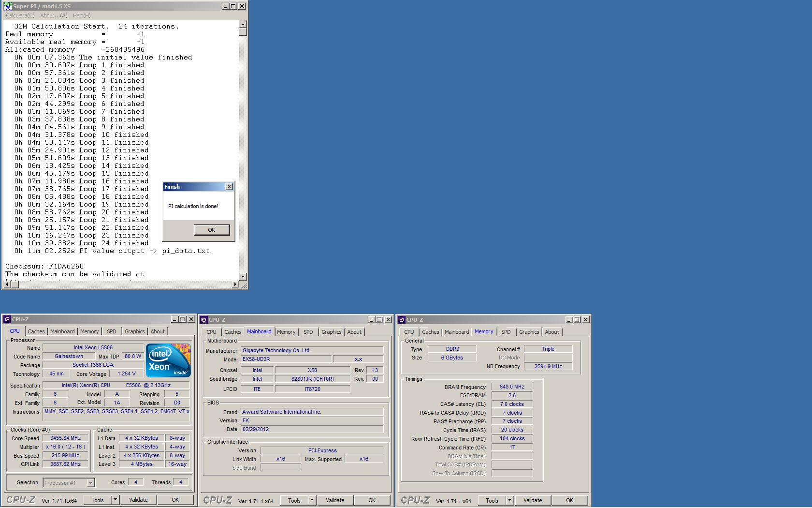
Task: Click the Super PI scroll up arrow
Action: pos(243,24)
